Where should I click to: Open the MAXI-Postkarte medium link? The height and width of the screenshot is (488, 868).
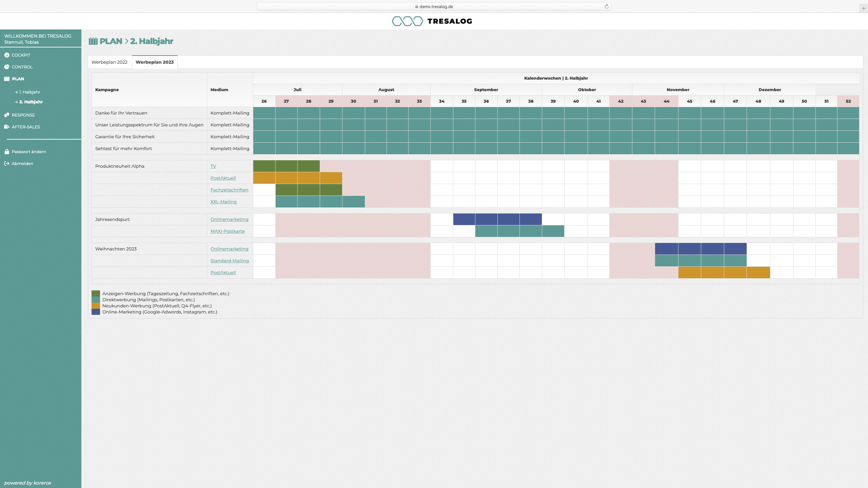point(228,231)
